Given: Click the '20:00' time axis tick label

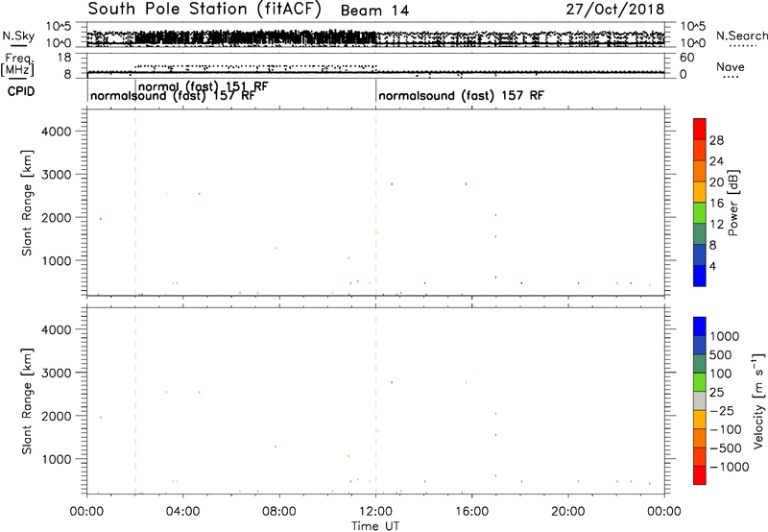Looking at the screenshot, I should tap(568, 512).
